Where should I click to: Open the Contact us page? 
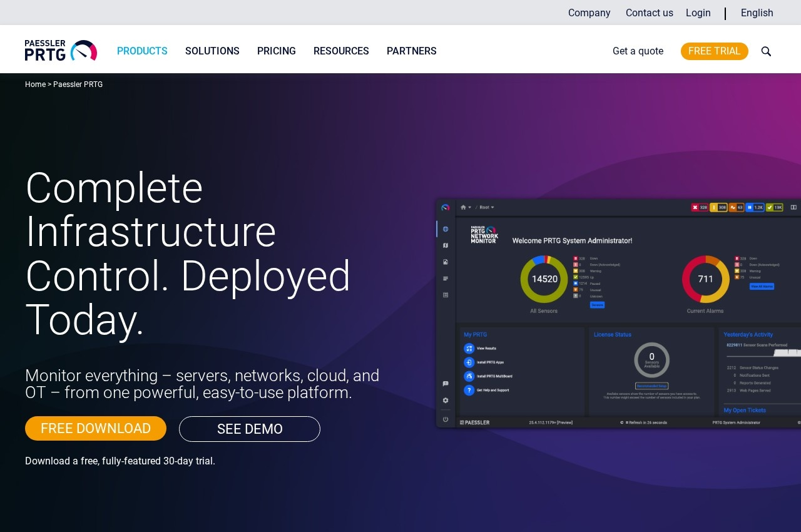point(650,13)
